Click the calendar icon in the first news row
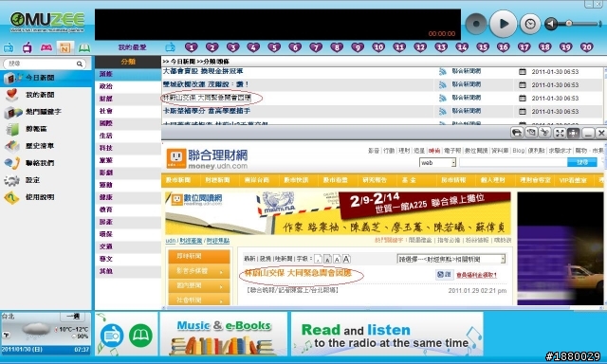 tap(523, 71)
